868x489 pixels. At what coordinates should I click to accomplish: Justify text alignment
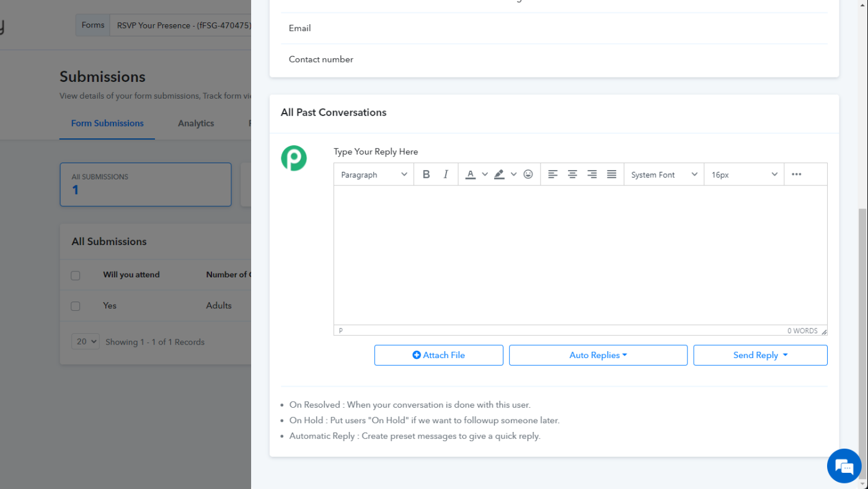pyautogui.click(x=611, y=174)
